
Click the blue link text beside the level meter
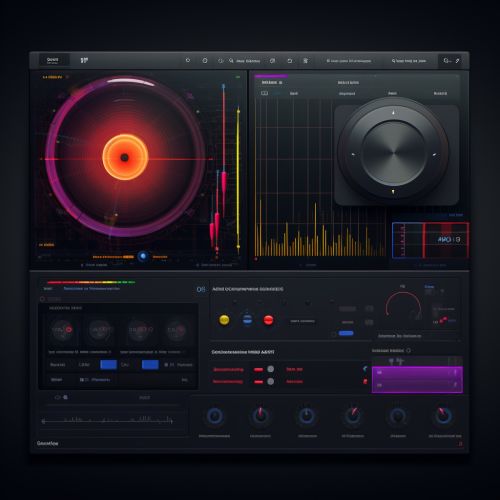(x=91, y=289)
